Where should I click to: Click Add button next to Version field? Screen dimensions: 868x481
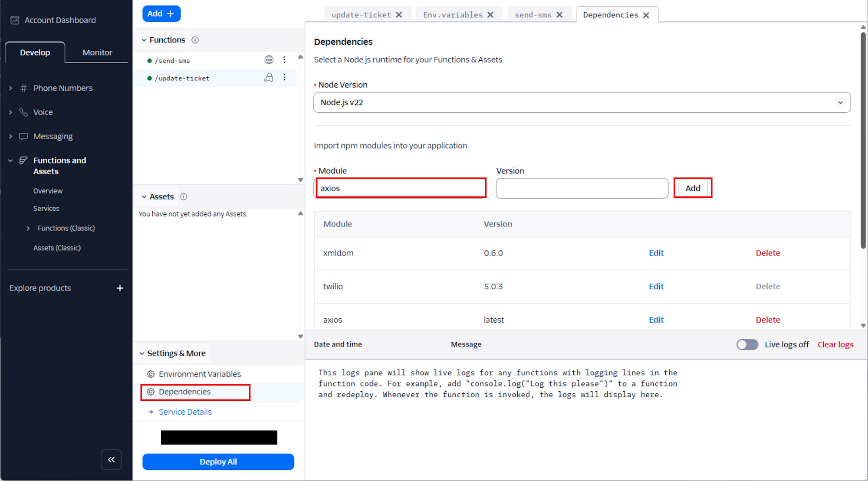coord(693,188)
